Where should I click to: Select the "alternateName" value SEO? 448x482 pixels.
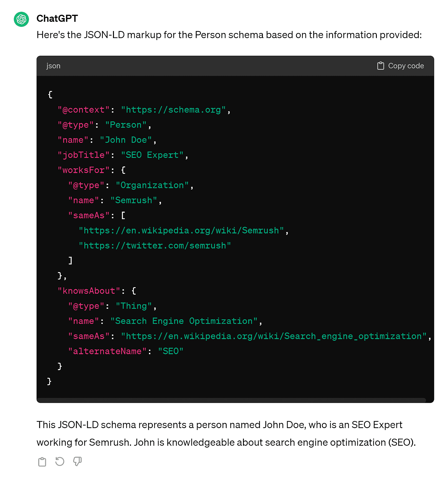(x=171, y=351)
